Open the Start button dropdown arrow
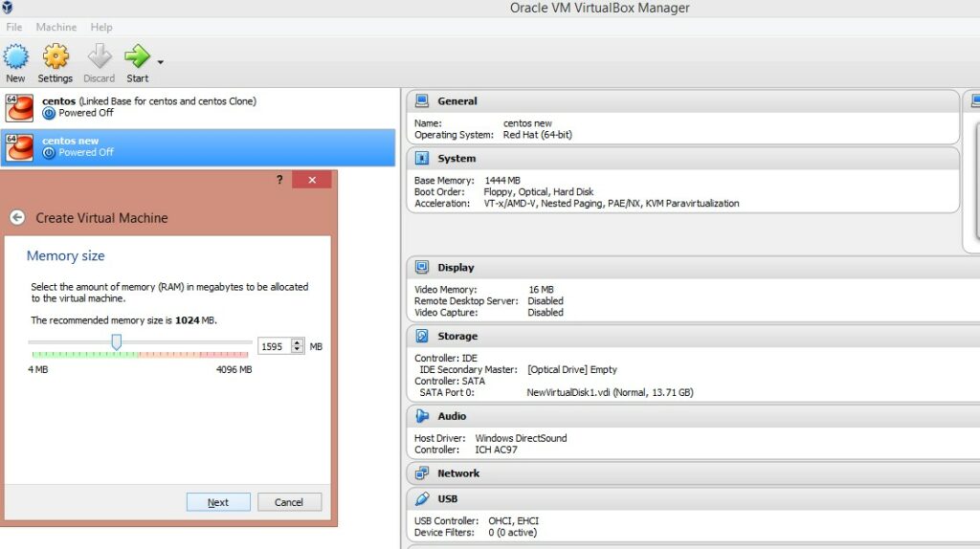This screenshot has width=980, height=549. click(x=161, y=62)
